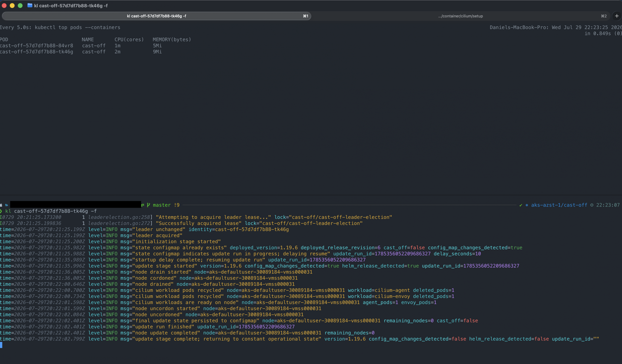Image resolution: width=622 pixels, height=364 pixels.
Task: Click the green zoom window button
Action: click(x=20, y=5)
